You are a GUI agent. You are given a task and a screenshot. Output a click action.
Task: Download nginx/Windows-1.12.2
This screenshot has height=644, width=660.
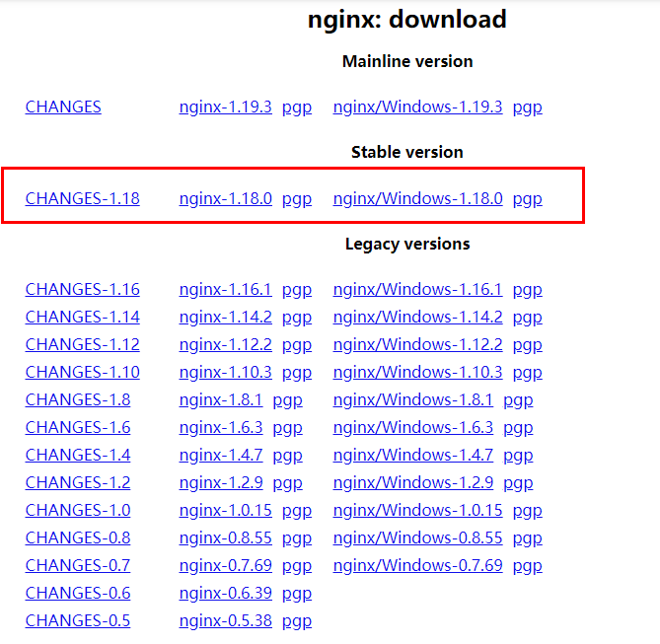pyautogui.click(x=417, y=345)
